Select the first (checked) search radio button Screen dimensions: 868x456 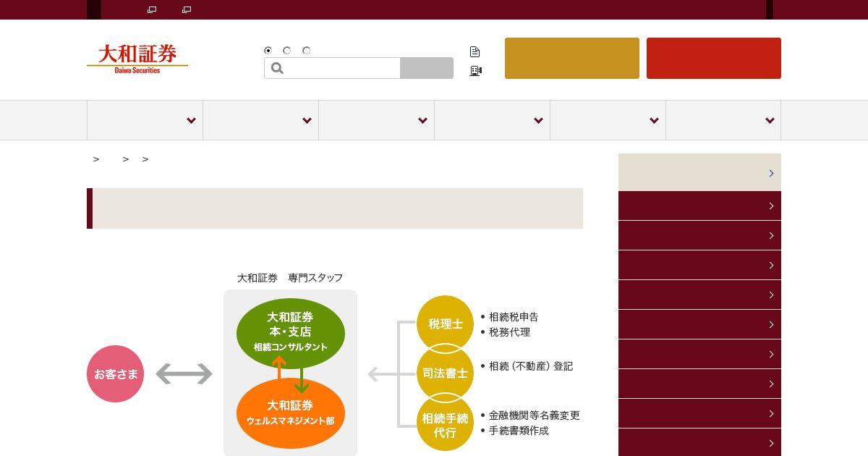pos(268,51)
